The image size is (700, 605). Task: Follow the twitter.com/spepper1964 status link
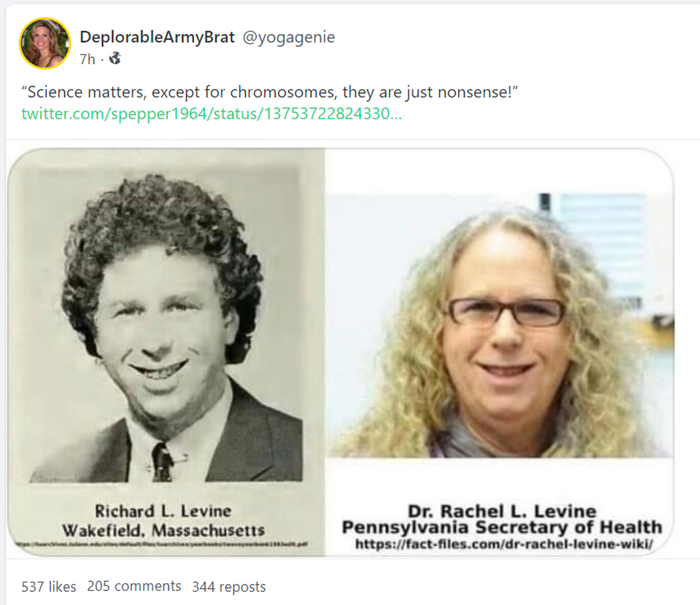[x=212, y=114]
